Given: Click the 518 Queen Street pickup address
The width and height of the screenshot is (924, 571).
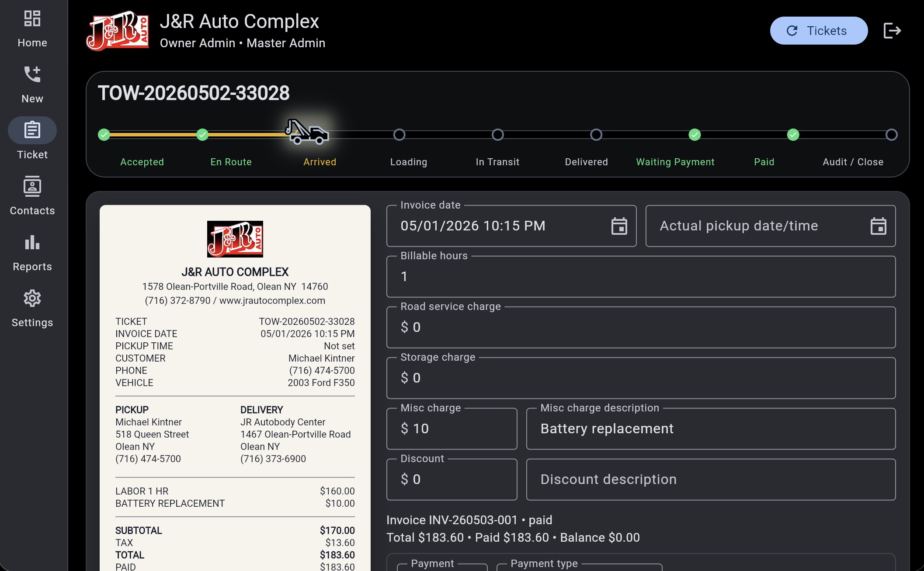Looking at the screenshot, I should point(152,434).
